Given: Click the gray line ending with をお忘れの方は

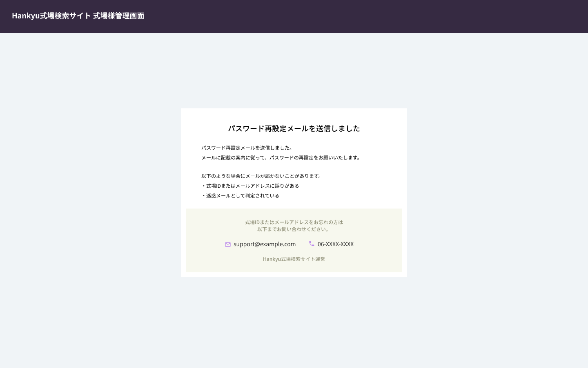Looking at the screenshot, I should 294,222.
